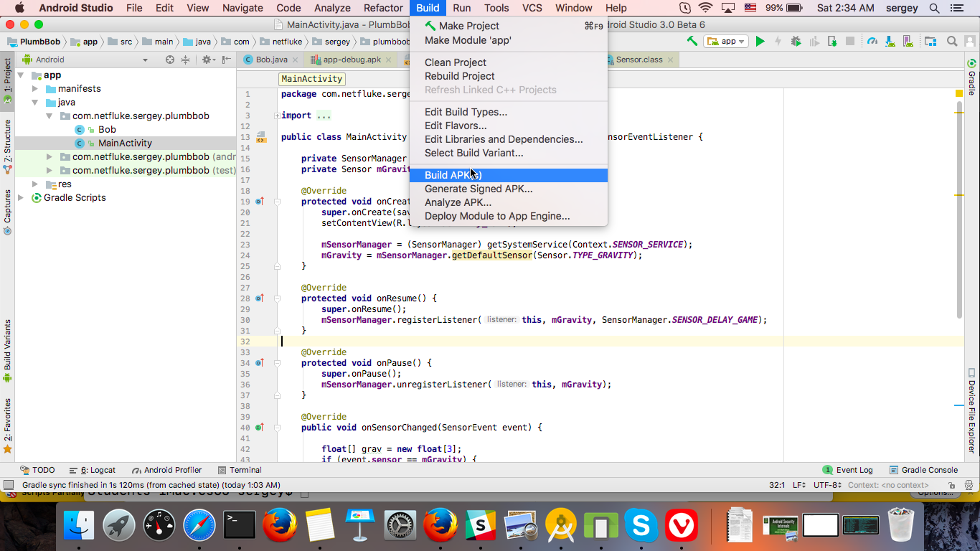Click the Search Everywhere magnifier icon
This screenshot has width=980, height=551.
pyautogui.click(x=952, y=41)
